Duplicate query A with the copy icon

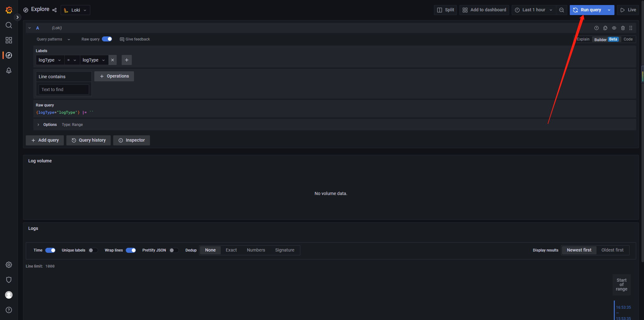[605, 28]
